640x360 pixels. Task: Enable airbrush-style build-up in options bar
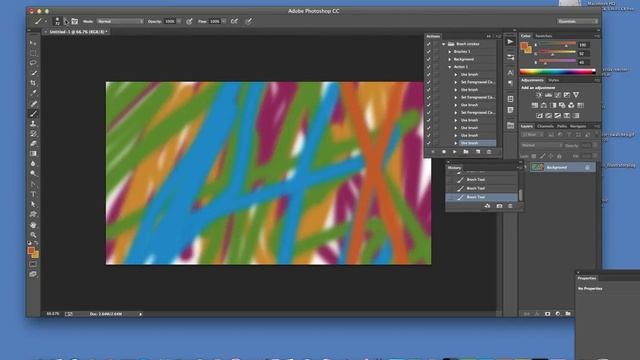pos(234,21)
